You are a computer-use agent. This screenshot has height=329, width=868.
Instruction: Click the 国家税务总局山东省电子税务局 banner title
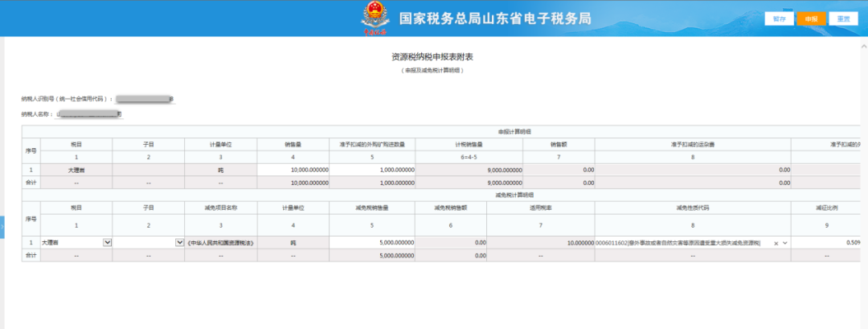tap(495, 19)
